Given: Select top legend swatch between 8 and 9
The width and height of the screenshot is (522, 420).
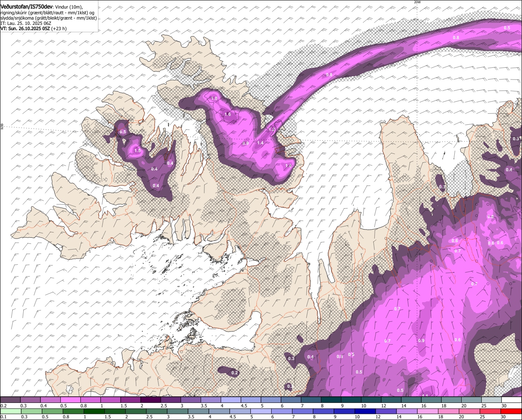Looking at the screenshot, I should coord(331,400).
